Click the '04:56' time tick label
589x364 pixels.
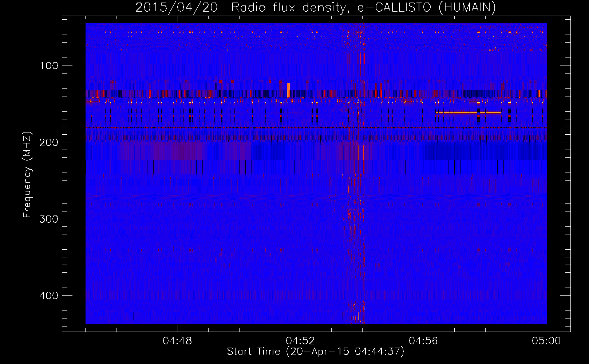(x=423, y=341)
